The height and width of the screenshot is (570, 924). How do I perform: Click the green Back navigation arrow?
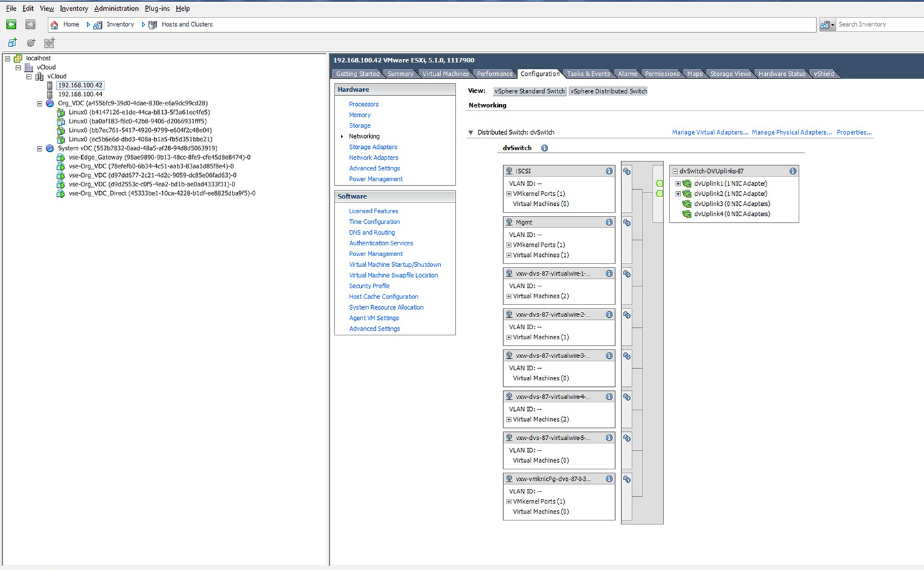pyautogui.click(x=11, y=24)
